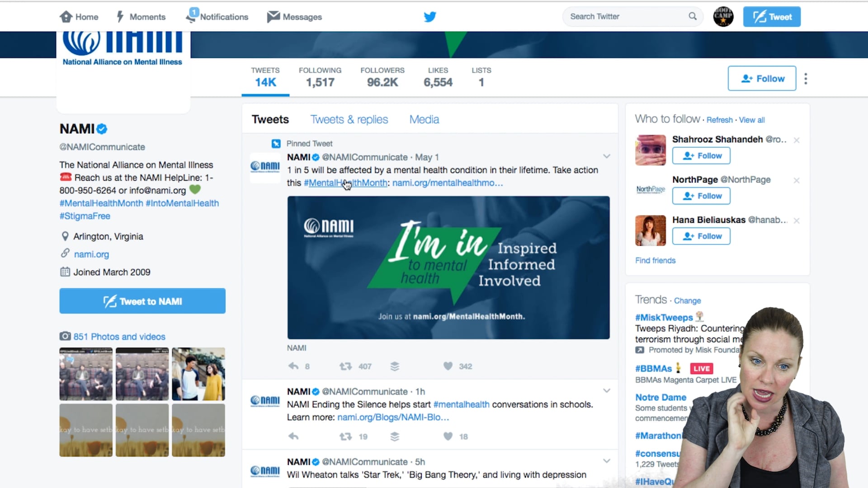
Task: Click the Buffer icon on the 1h tweet
Action: pos(395,436)
